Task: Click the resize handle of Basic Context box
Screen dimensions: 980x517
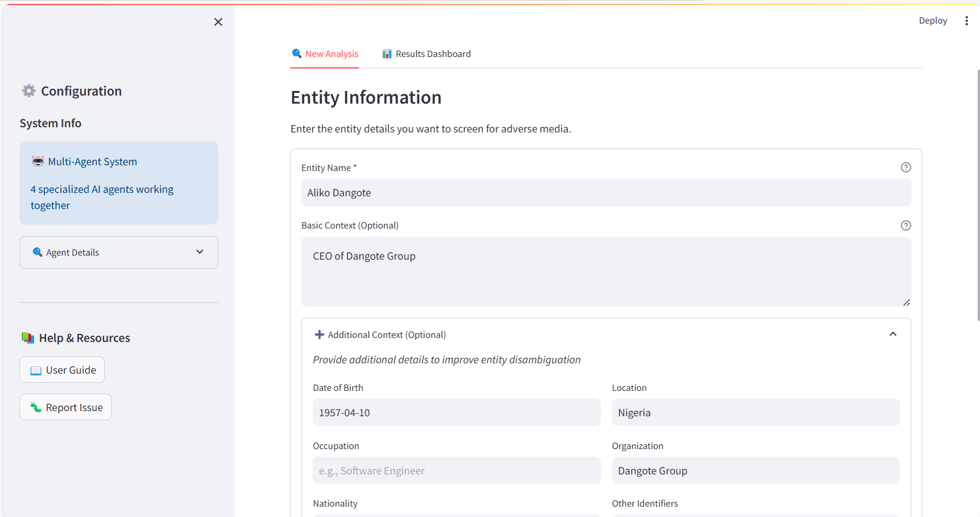Action: (906, 302)
